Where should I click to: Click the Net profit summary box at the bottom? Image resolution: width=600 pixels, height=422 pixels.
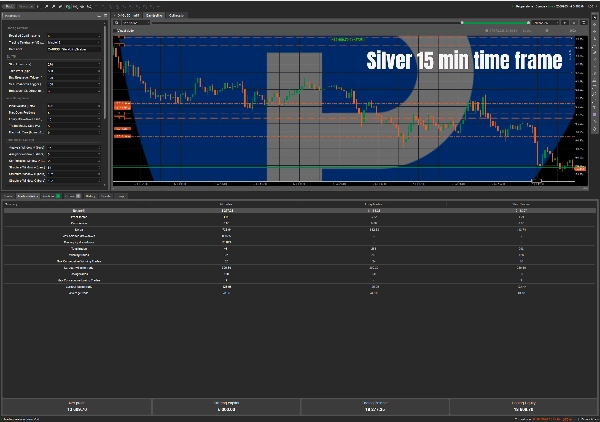[x=77, y=406]
